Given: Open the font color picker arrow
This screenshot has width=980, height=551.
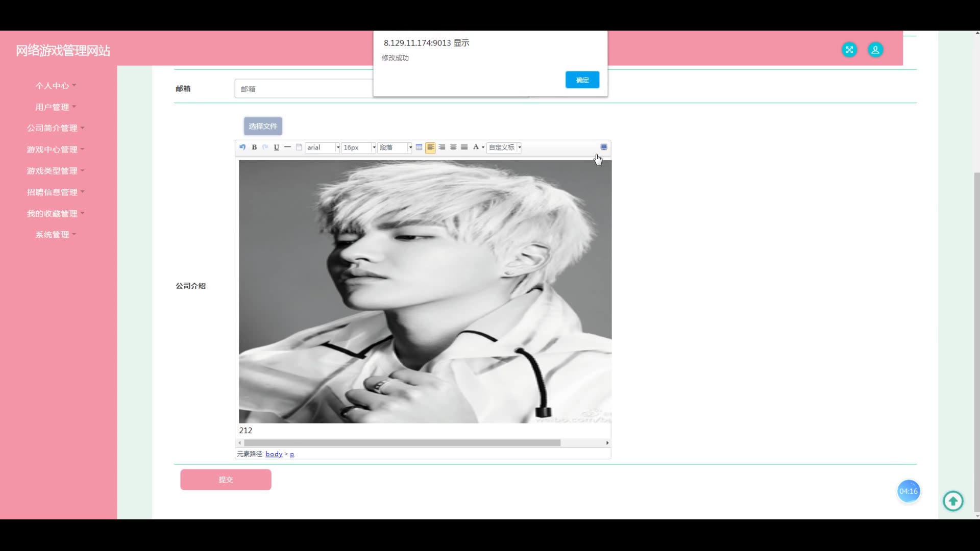Looking at the screenshot, I should (x=483, y=147).
